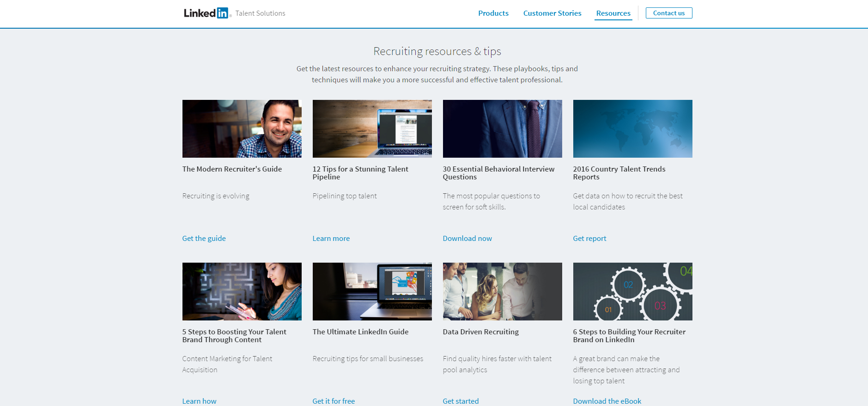The height and width of the screenshot is (406, 868).
Task: Open the Data Driven Recruiting image
Action: click(x=503, y=291)
